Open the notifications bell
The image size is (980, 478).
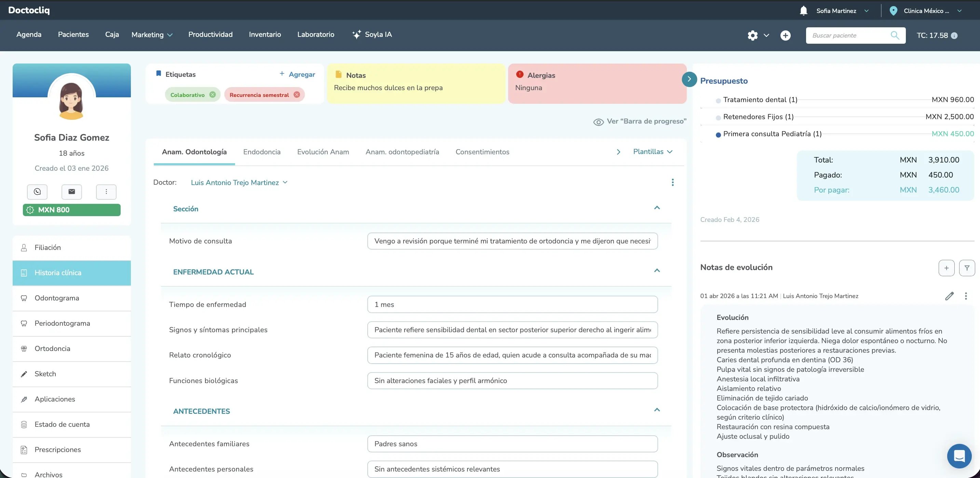point(803,11)
